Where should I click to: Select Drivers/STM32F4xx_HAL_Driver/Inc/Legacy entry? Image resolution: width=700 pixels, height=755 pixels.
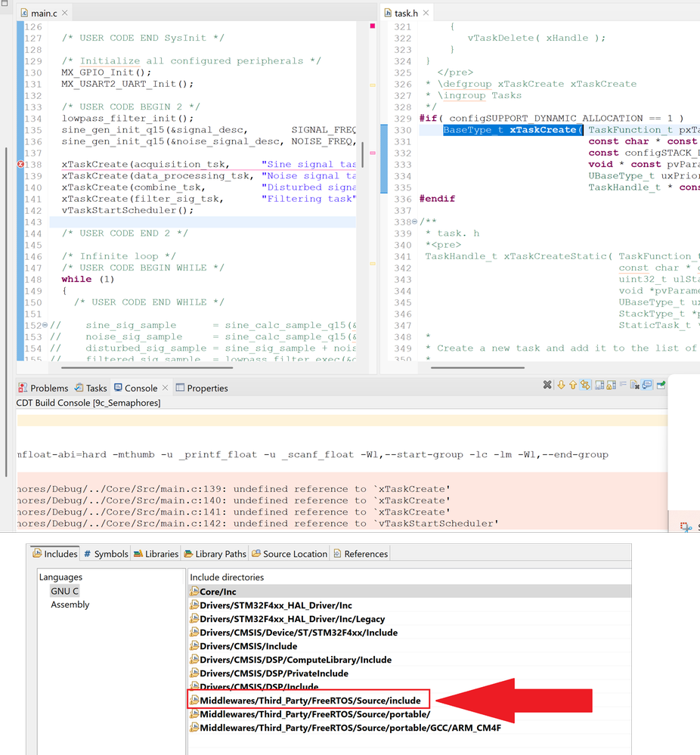click(410, 619)
